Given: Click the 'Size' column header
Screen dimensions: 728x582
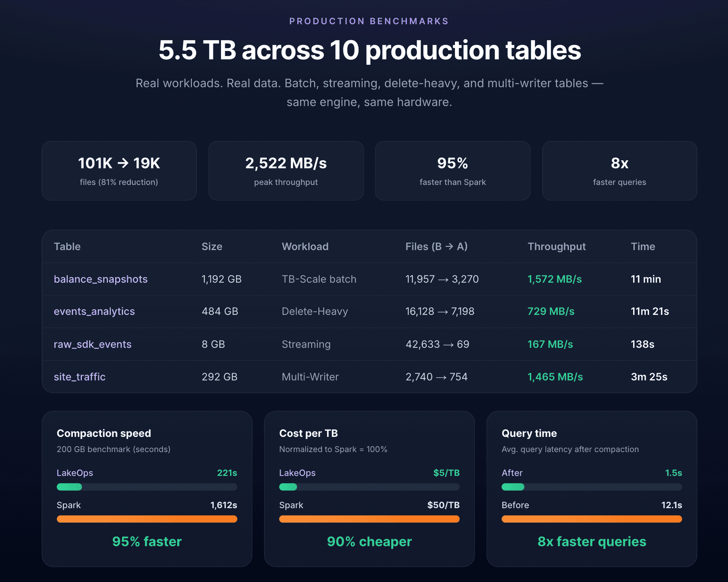Looking at the screenshot, I should click(212, 247).
